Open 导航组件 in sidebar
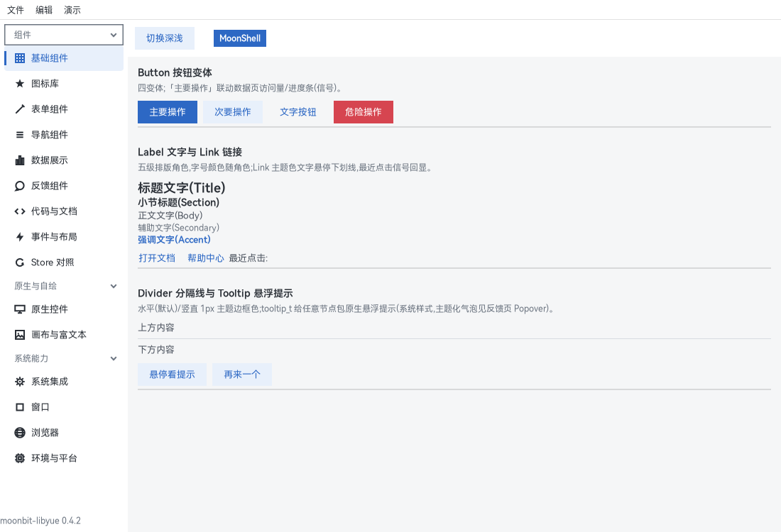The height and width of the screenshot is (532, 781). [x=64, y=135]
